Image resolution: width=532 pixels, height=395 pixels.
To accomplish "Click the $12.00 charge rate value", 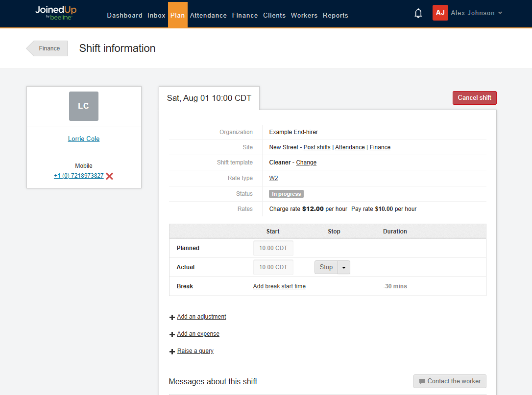I will pos(313,209).
